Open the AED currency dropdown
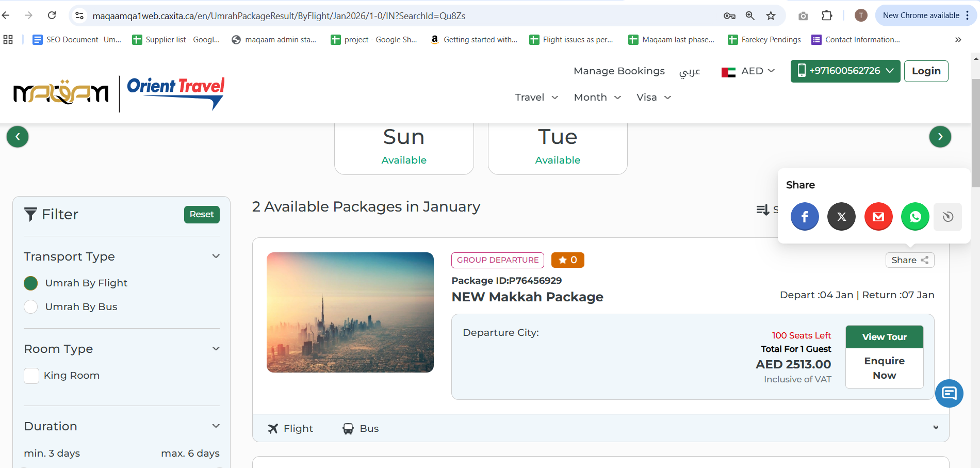980x468 pixels. coord(748,71)
